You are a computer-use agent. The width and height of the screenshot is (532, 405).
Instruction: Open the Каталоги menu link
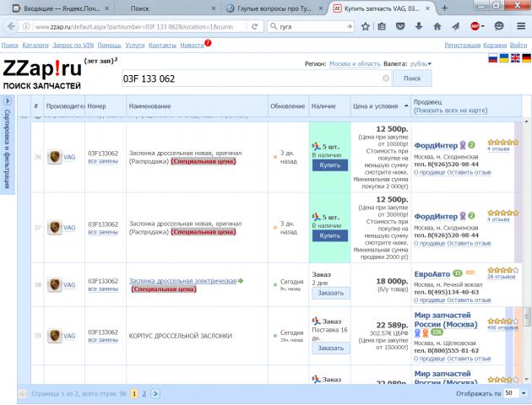click(35, 45)
